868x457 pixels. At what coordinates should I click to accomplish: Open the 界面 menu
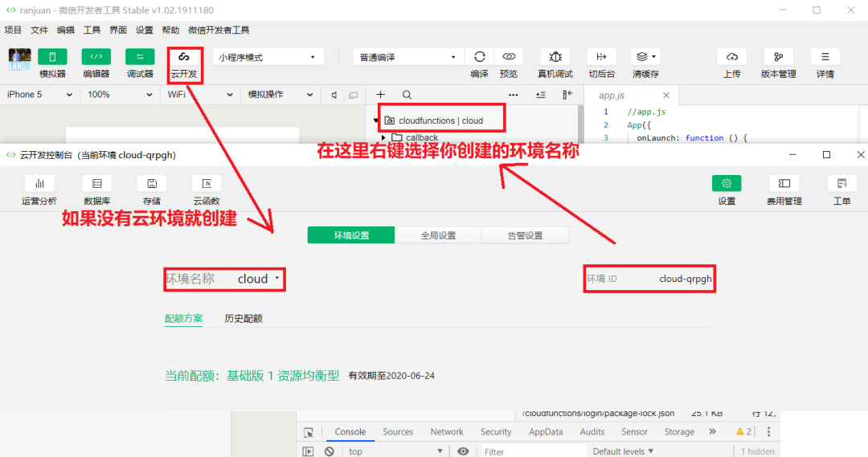click(118, 30)
